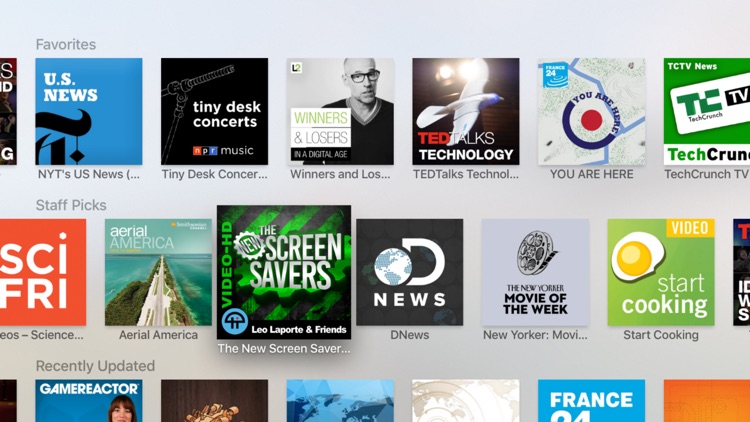Select Winners & Losers in a Digital Age artwork

[340, 111]
